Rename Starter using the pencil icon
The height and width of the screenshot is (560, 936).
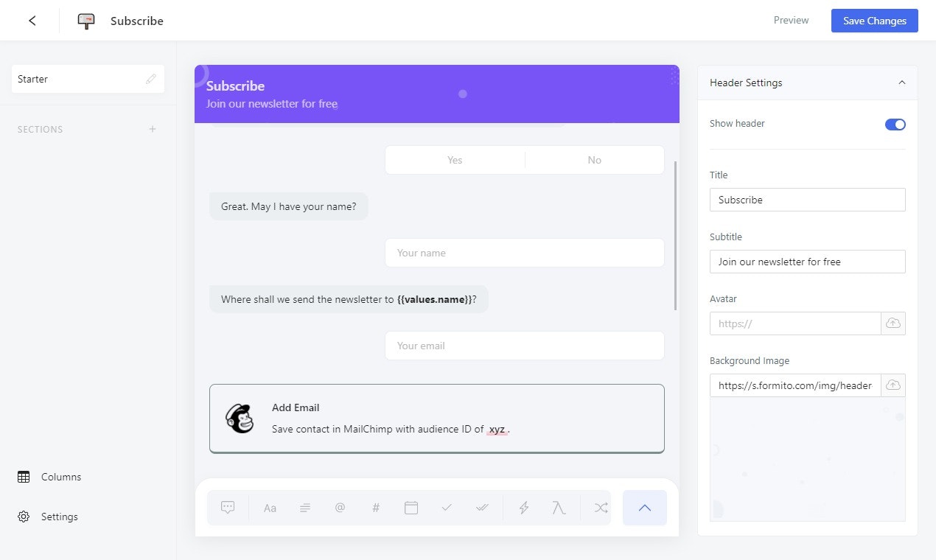[151, 79]
